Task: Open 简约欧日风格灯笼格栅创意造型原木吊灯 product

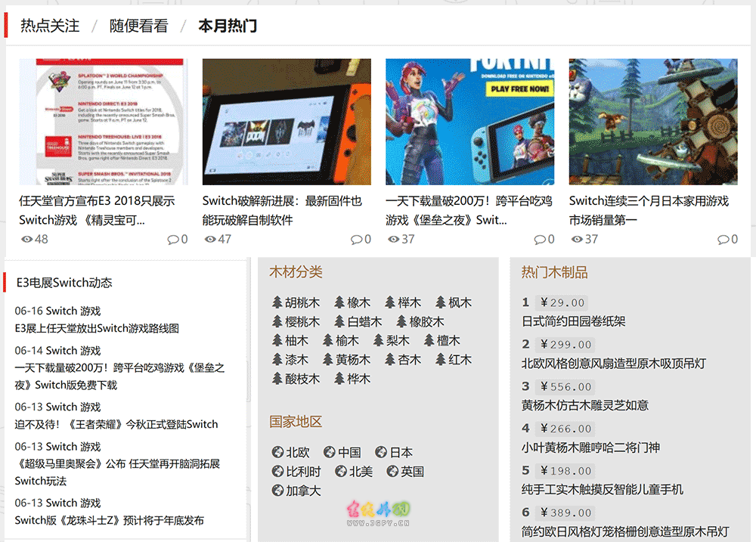Action: point(625,532)
